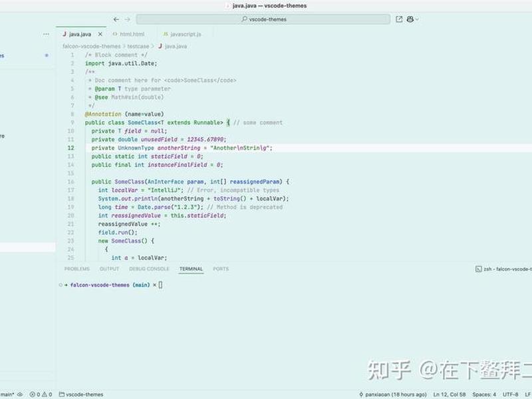
Task: Click the @Annotation text on line 8
Action: point(103,114)
